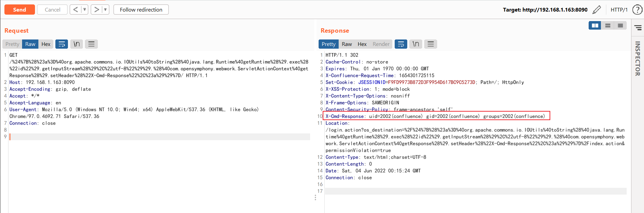Click the Content-Type header in response
Image resolution: width=644 pixels, height=213 pixels.
pos(376,157)
